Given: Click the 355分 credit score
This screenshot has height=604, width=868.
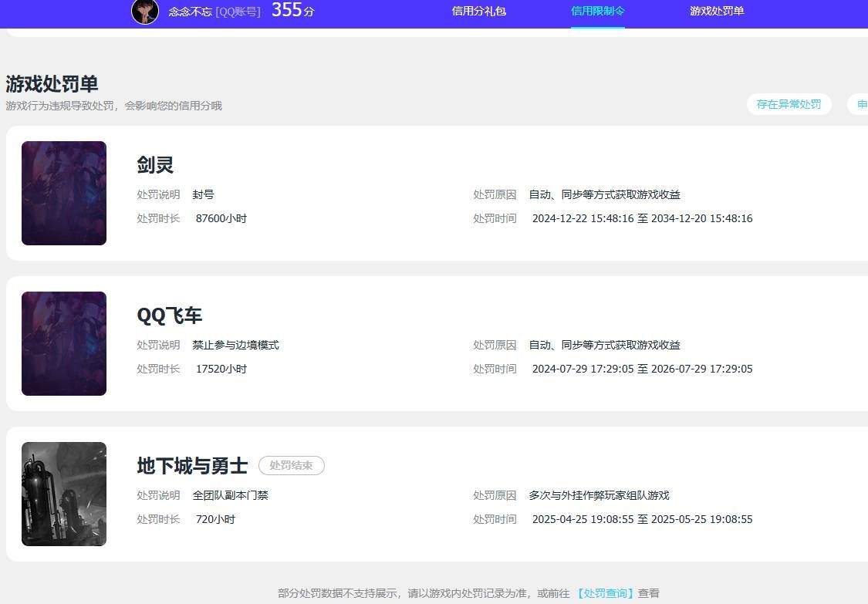Looking at the screenshot, I should [x=293, y=10].
